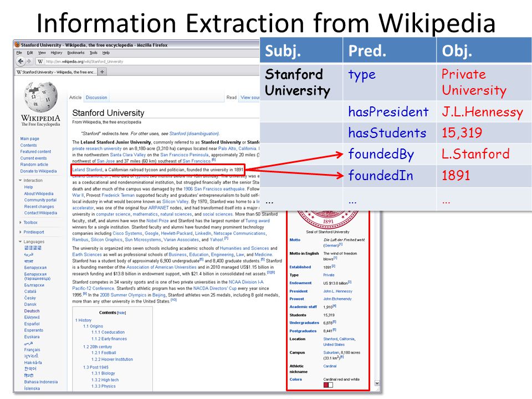Open the About Wikipedia link
This screenshot has height=399, width=532.
point(39,194)
